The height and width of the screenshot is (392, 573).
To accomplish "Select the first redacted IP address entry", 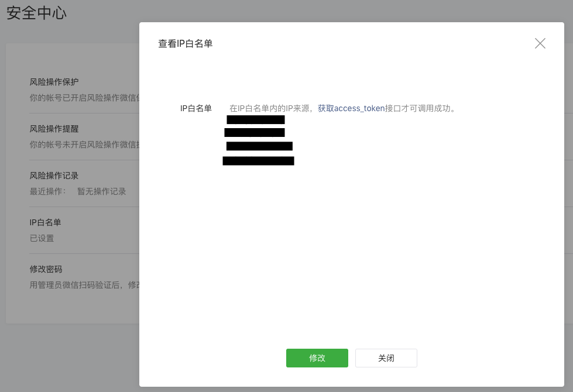I will pos(255,119).
